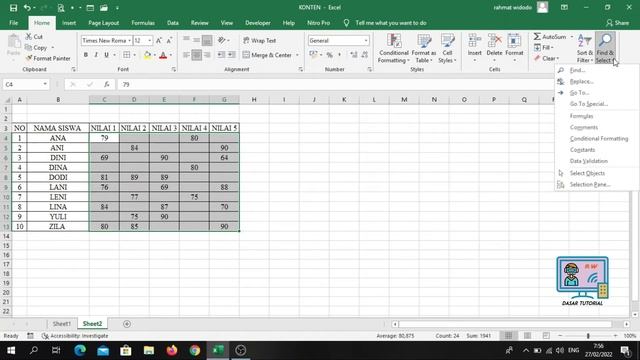
Task: Select column H header
Action: [254, 100]
